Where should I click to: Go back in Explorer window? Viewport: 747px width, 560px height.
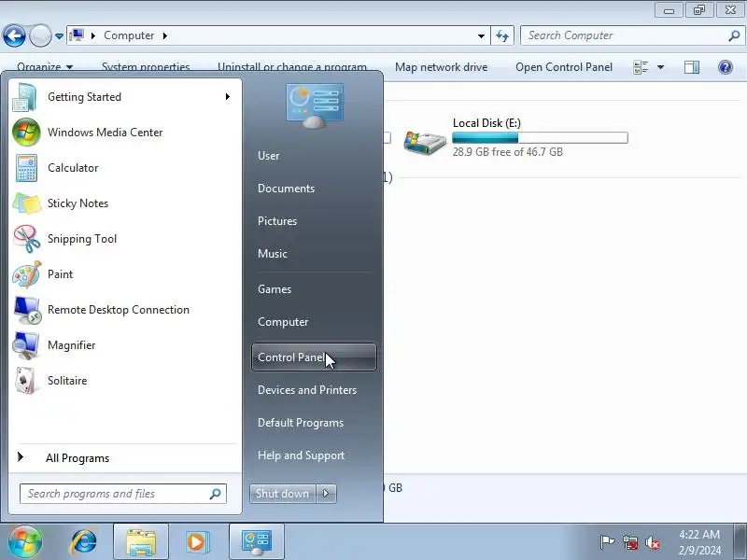point(14,35)
